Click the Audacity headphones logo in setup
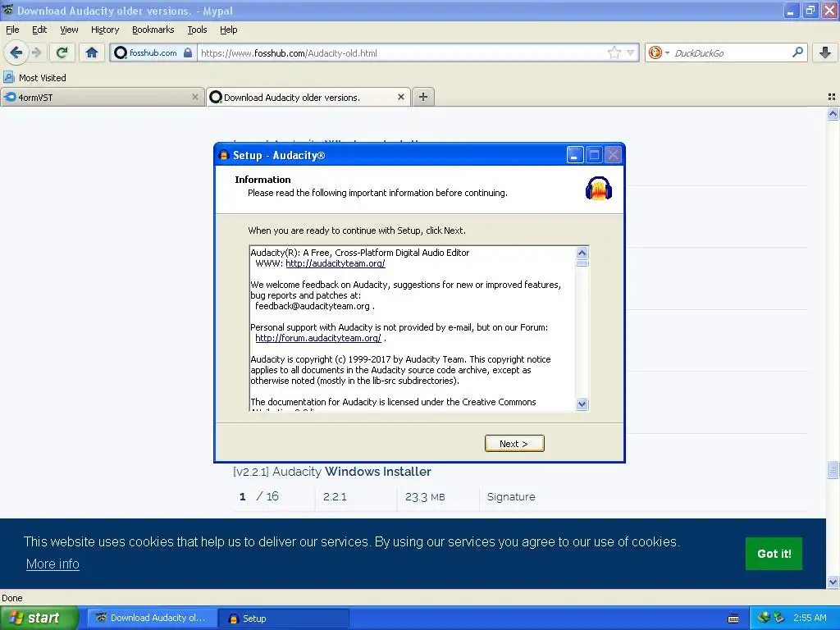Screen dimensions: 840x630 pos(598,189)
